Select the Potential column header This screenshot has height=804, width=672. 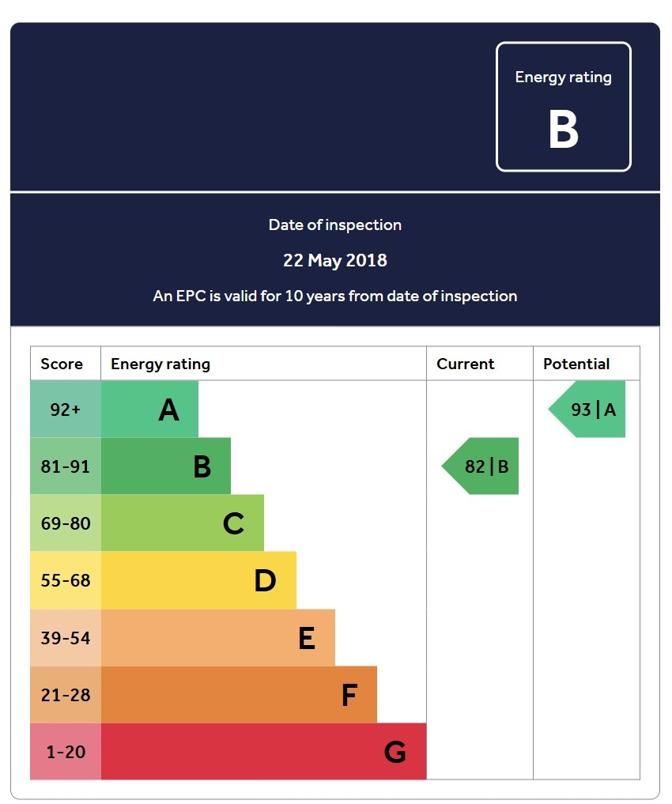point(576,364)
